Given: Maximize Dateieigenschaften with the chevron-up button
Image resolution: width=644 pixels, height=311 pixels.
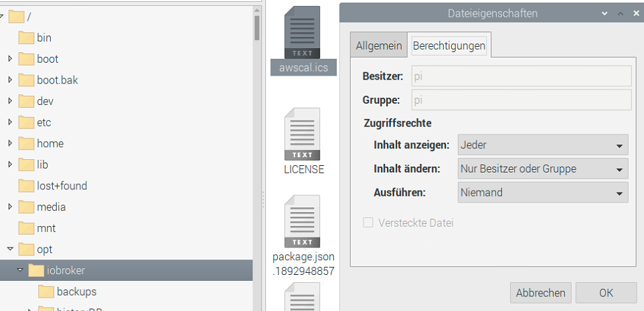Looking at the screenshot, I should click(621, 13).
